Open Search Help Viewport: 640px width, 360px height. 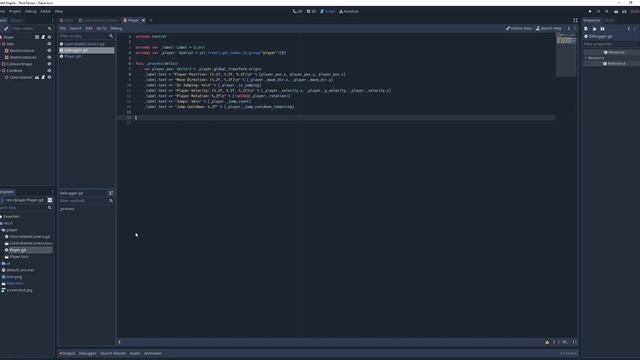tap(549, 28)
